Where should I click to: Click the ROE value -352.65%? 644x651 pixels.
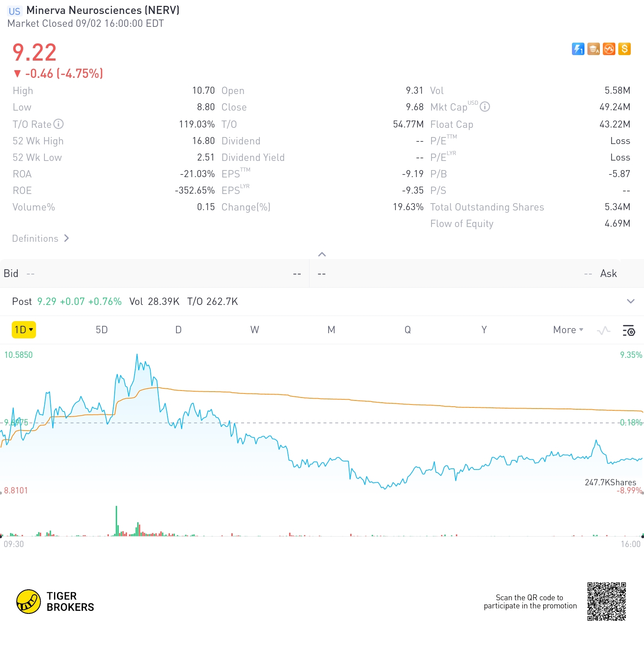tap(195, 190)
